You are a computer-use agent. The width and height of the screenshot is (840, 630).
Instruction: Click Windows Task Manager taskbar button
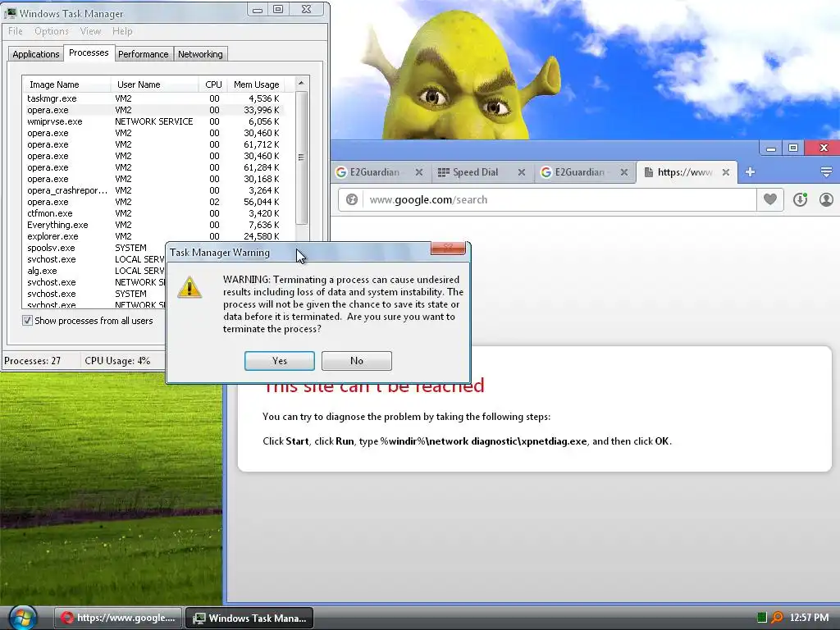click(249, 618)
